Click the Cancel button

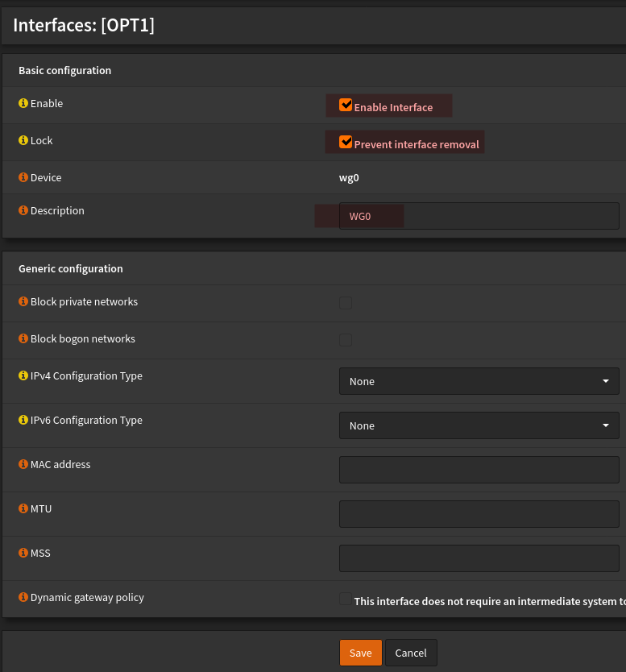coord(411,653)
